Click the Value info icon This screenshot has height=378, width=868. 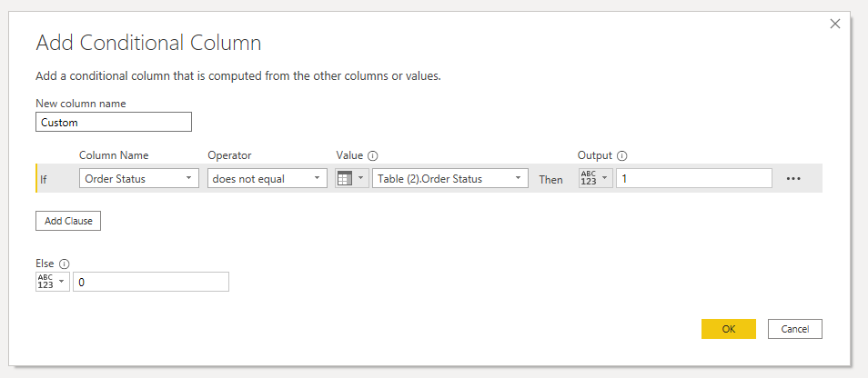click(x=372, y=156)
